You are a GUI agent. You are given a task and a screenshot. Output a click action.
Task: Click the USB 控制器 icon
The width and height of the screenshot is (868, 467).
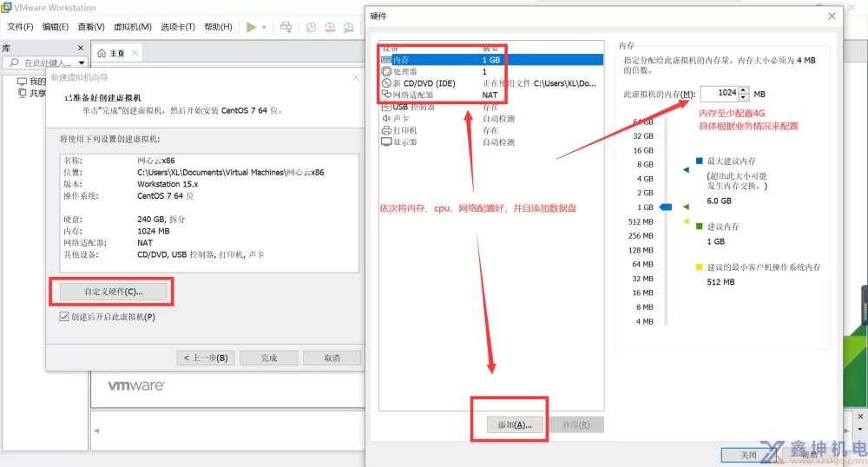pos(386,107)
